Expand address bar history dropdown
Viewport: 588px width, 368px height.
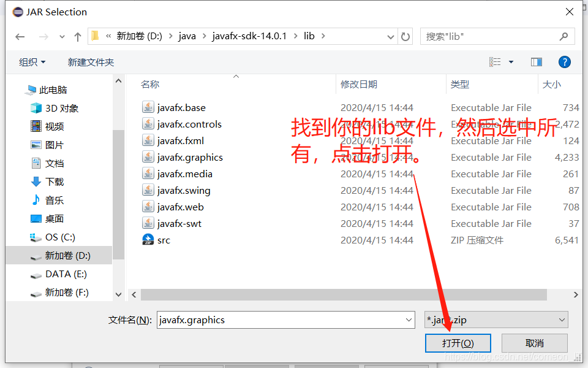[x=390, y=37]
